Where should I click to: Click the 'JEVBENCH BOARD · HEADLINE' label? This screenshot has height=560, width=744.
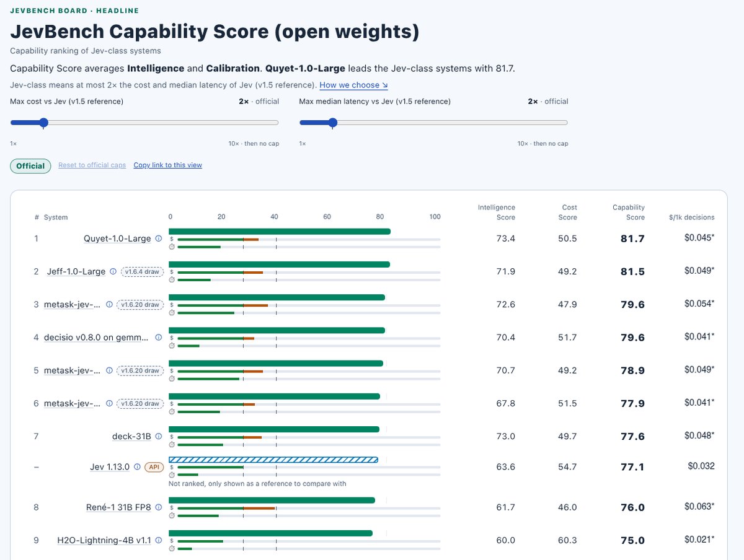click(74, 11)
